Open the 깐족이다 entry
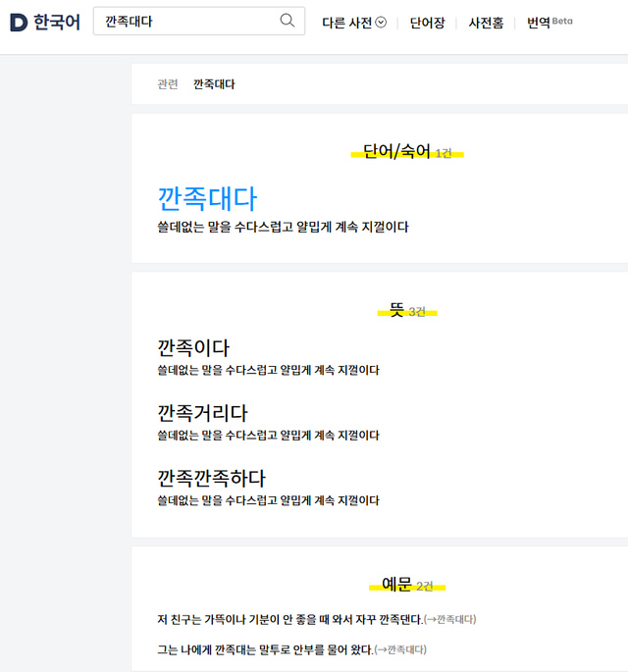 coord(193,347)
